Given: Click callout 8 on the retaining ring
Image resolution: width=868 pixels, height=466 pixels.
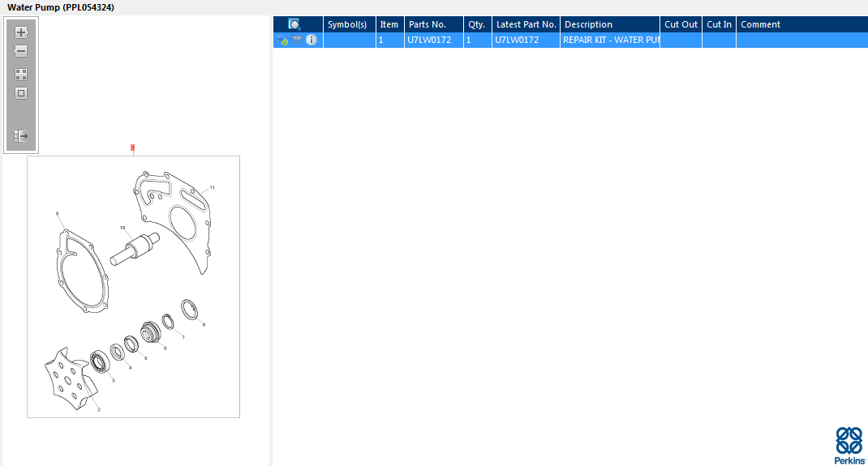Looking at the screenshot, I should 204,324.
